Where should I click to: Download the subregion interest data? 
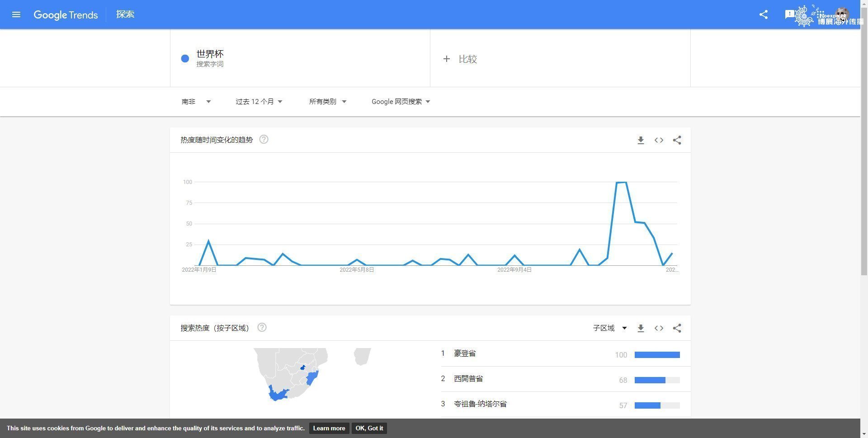[x=641, y=328]
